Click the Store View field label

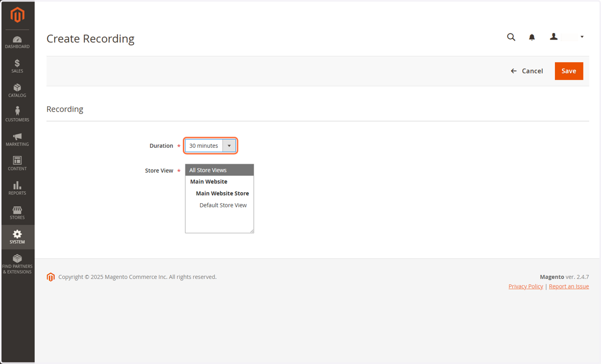159,171
